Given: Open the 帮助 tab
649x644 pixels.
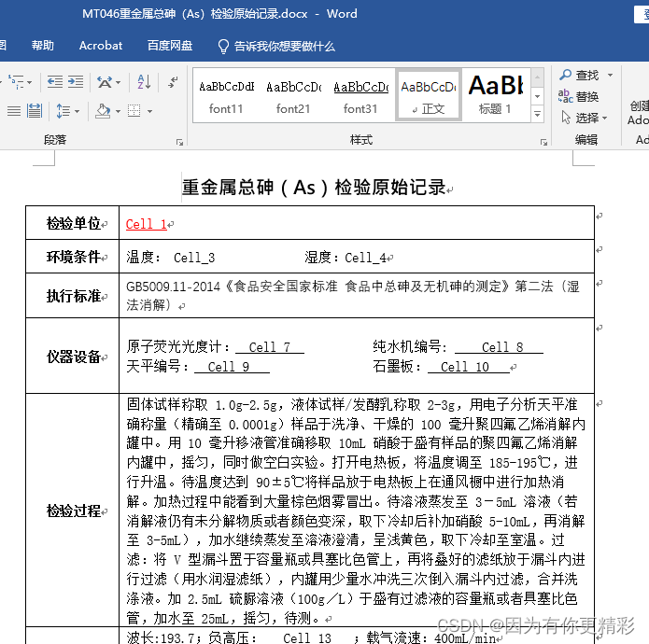Looking at the screenshot, I should pos(43,46).
